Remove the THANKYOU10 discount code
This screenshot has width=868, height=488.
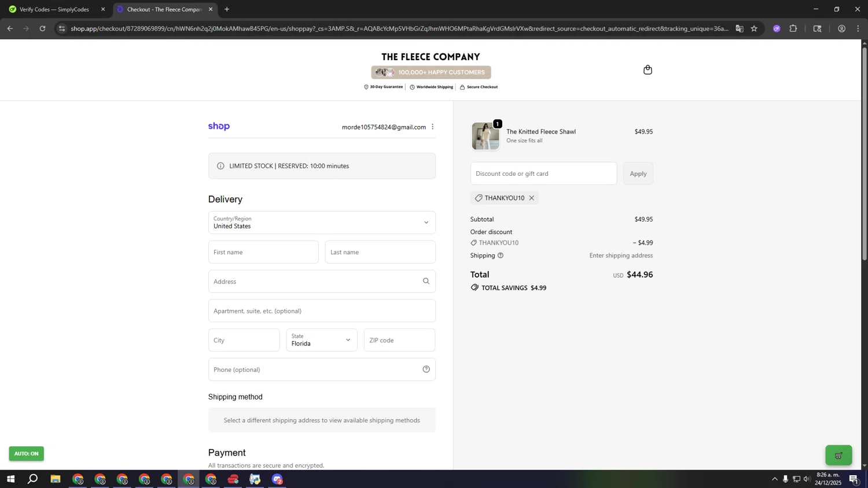(531, 198)
